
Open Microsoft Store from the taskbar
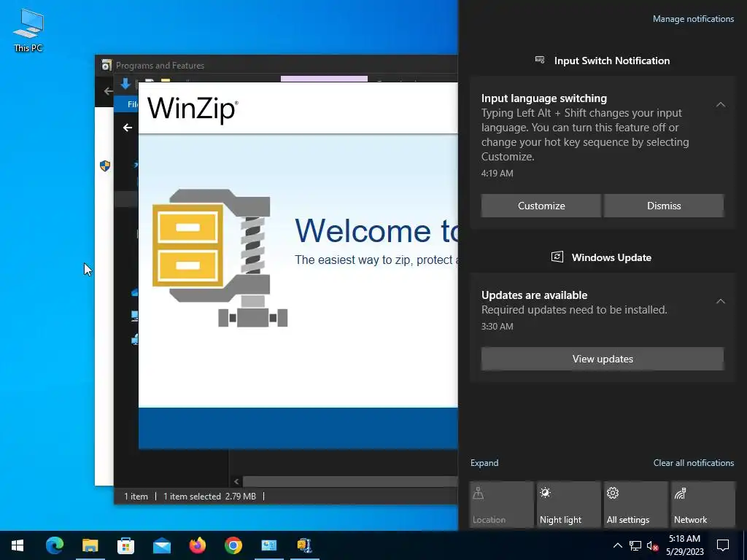point(125,545)
